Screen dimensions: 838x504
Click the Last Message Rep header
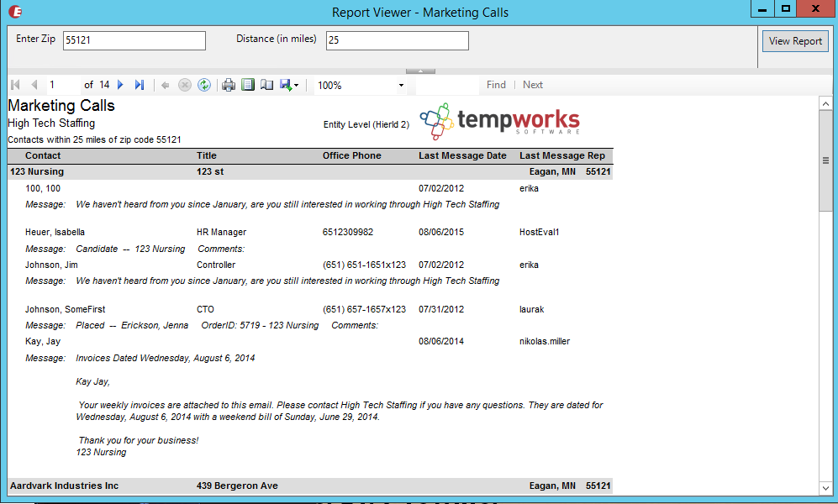[x=562, y=155]
